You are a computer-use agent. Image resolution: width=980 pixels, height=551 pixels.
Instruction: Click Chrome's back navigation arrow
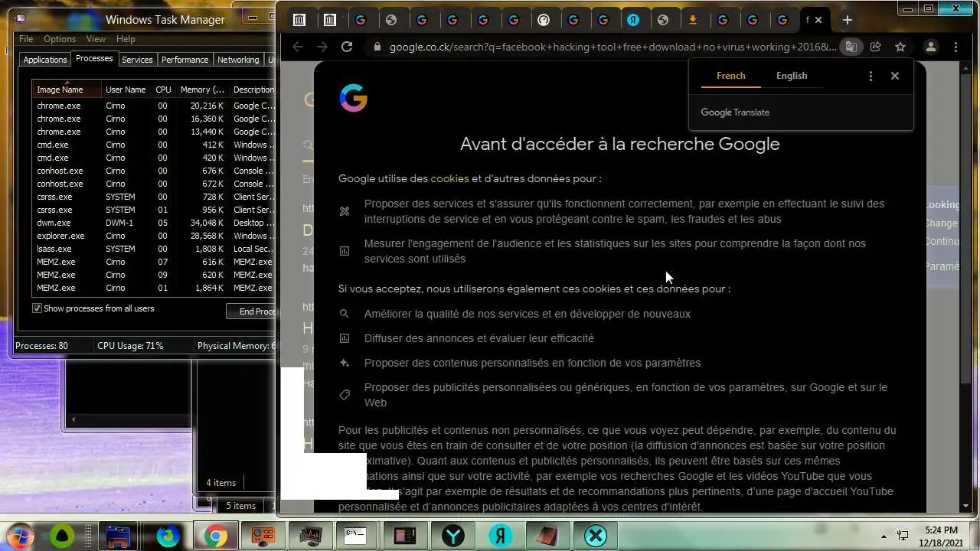(298, 47)
